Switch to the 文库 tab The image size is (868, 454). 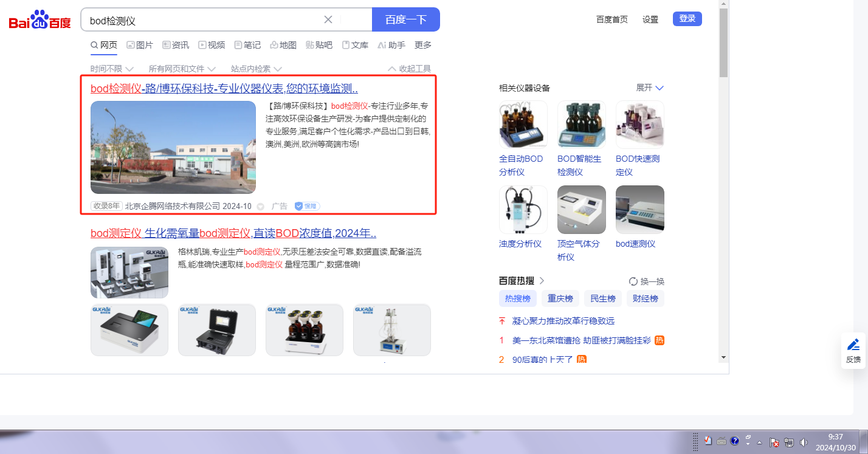tap(355, 45)
